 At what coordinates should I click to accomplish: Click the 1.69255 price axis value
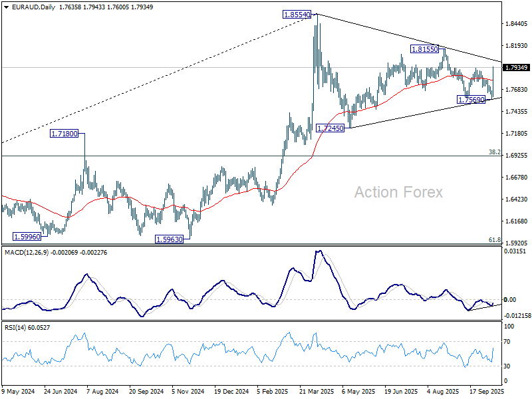[x=517, y=156]
